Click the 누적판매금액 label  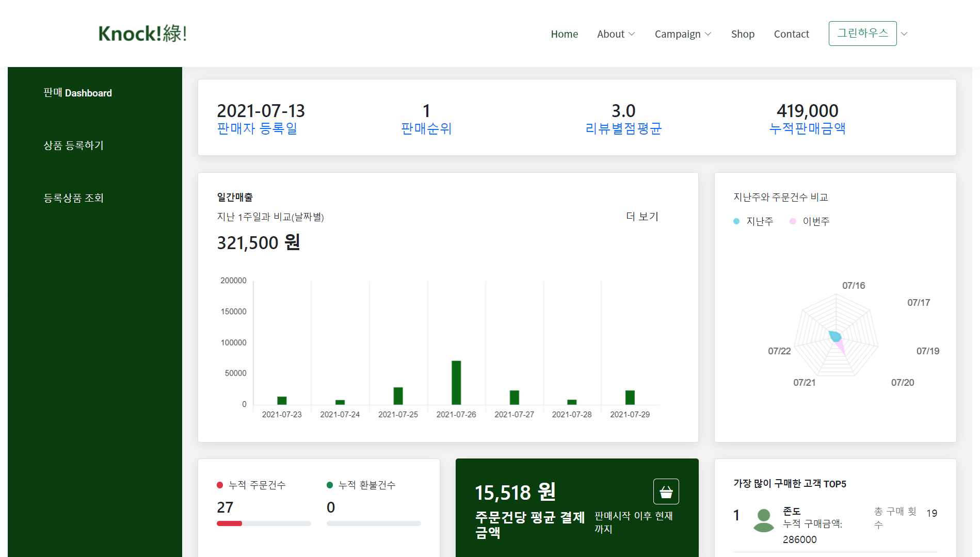807,128
